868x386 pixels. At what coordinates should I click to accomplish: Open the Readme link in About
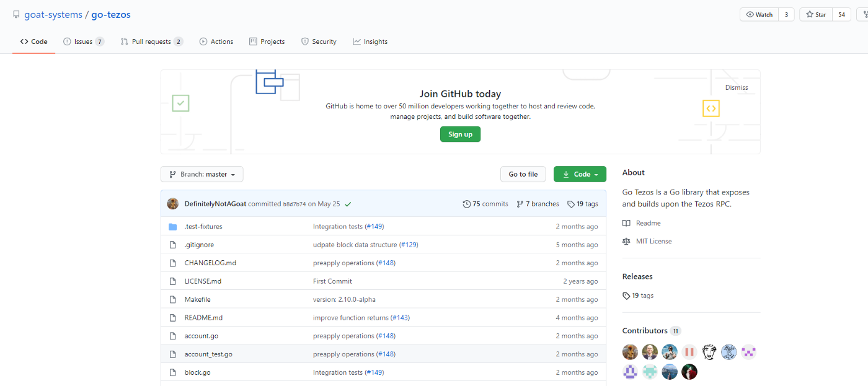pos(649,223)
